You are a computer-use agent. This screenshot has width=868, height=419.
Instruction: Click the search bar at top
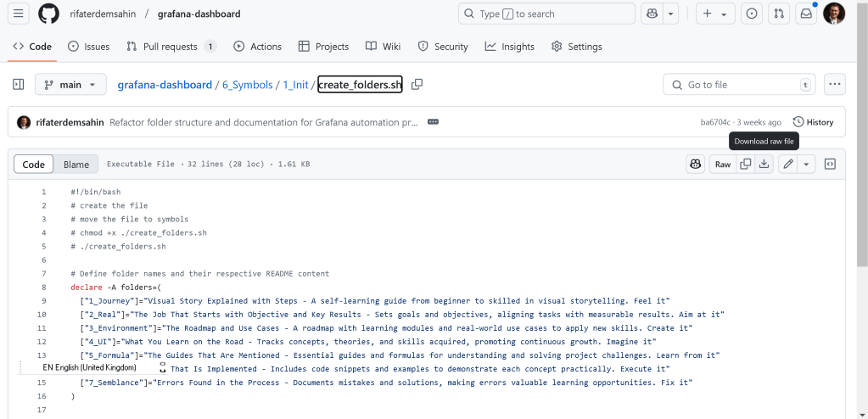[546, 14]
